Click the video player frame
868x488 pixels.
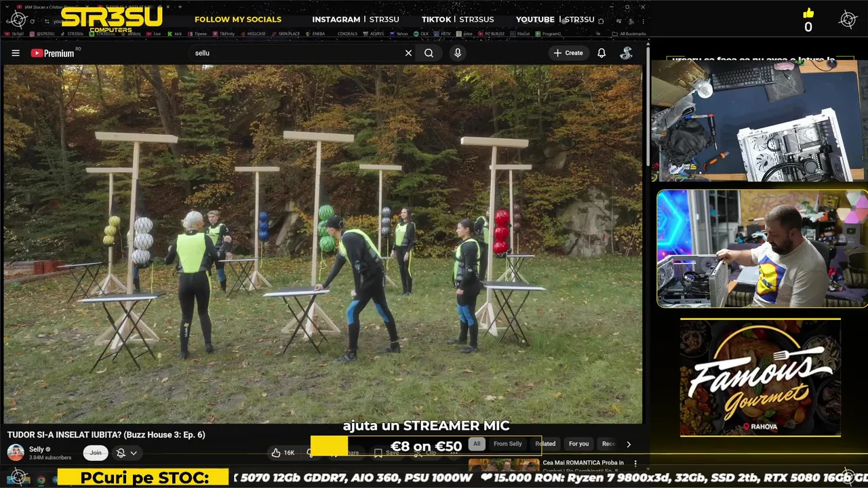pos(323,244)
